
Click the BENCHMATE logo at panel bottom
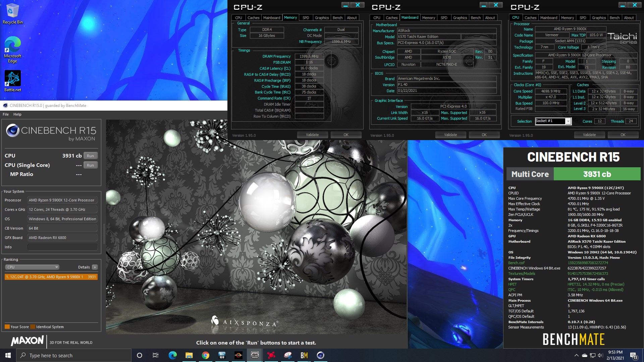(574, 339)
